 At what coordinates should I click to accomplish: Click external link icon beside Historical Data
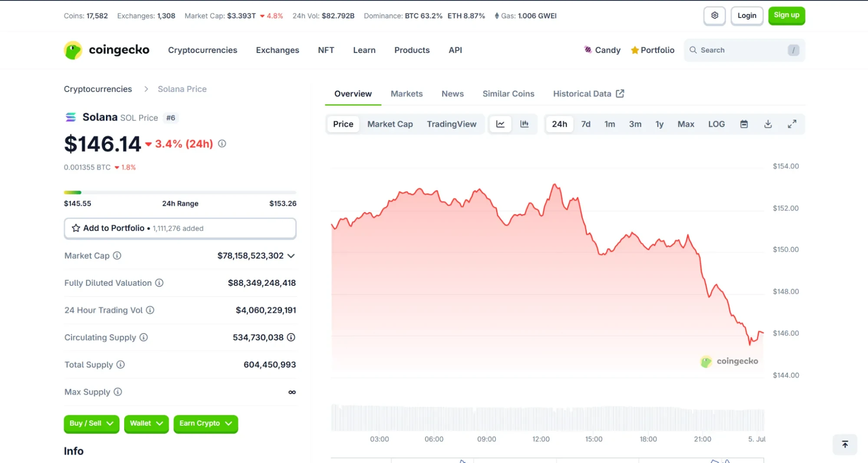coord(620,94)
